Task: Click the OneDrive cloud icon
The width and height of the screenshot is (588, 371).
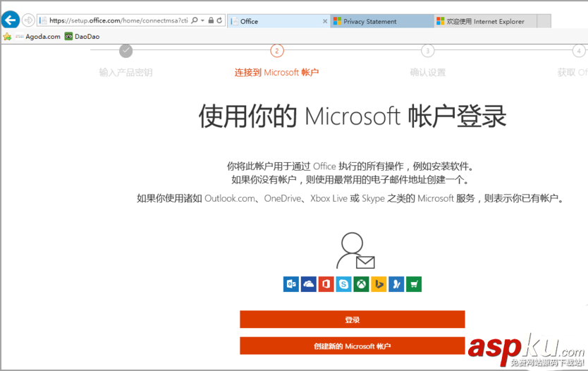Action: (309, 284)
